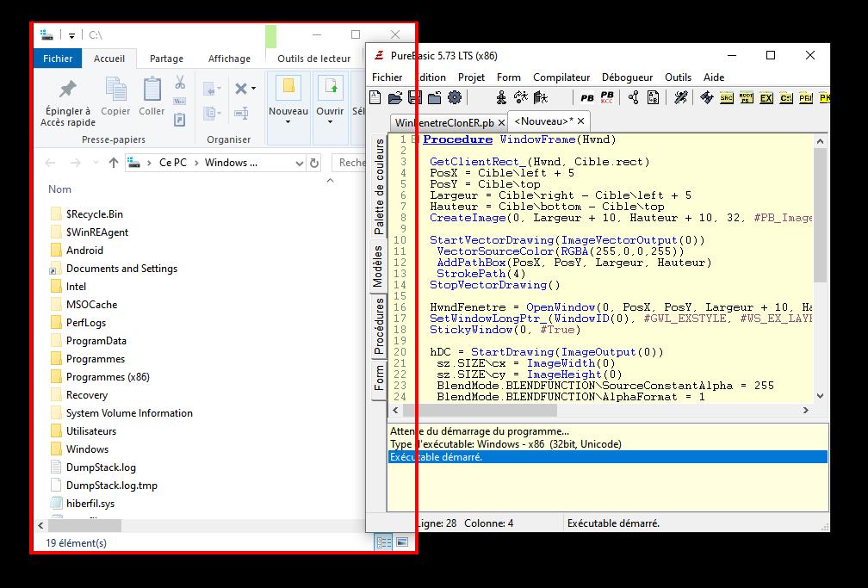The width and height of the screenshot is (868, 588).
Task: Switch to details view in Explorer status bar
Action: (383, 542)
